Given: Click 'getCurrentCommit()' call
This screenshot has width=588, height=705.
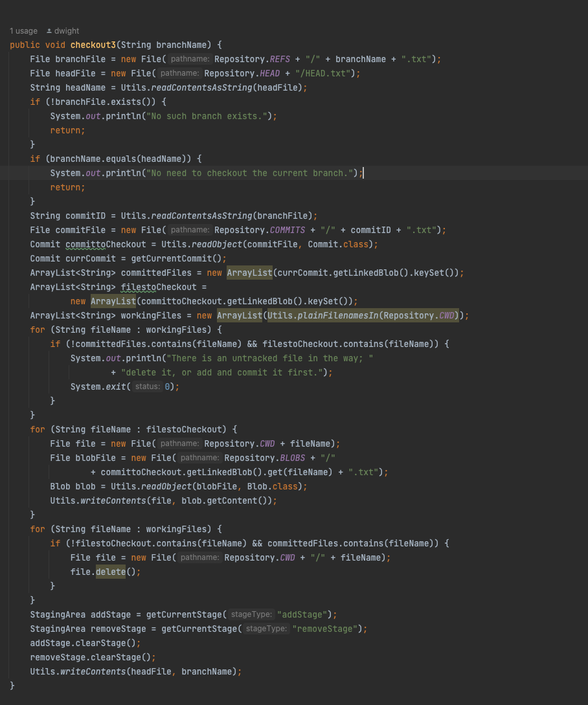Looking at the screenshot, I should (176, 258).
